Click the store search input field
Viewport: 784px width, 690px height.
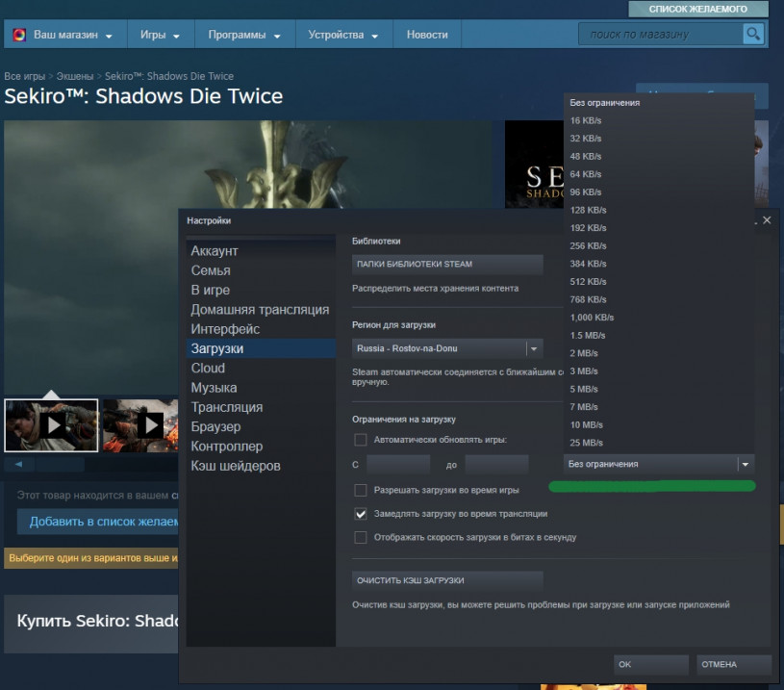coord(660,35)
